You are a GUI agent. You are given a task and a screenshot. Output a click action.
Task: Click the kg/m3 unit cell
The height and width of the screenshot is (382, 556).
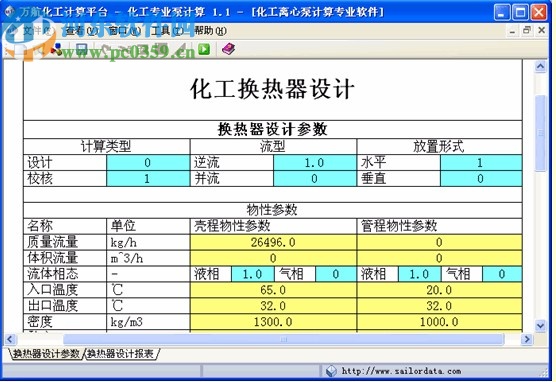[x=148, y=322]
